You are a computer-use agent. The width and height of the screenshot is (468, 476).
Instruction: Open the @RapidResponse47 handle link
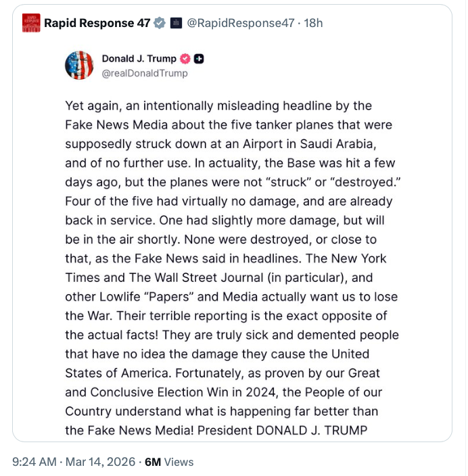pos(240,23)
